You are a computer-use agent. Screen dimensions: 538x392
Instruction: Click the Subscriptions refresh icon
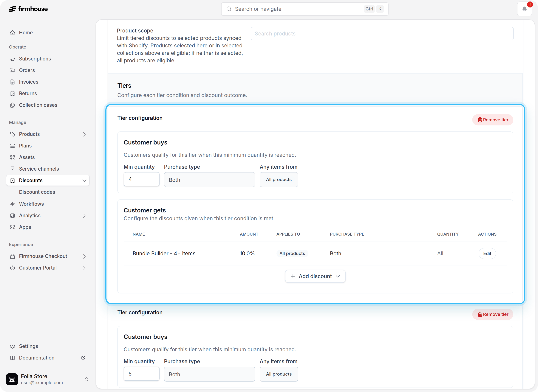pyautogui.click(x=13, y=59)
